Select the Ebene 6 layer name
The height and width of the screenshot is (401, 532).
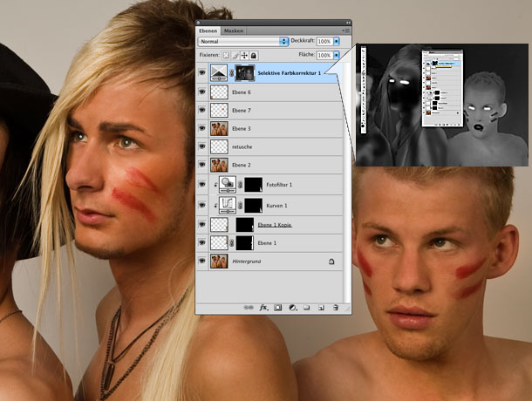click(242, 92)
